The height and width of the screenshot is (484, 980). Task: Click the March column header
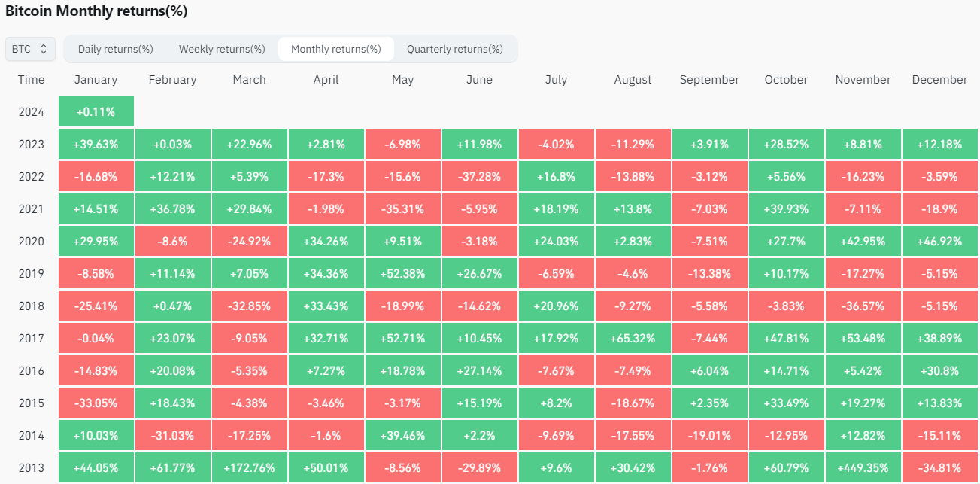click(249, 79)
